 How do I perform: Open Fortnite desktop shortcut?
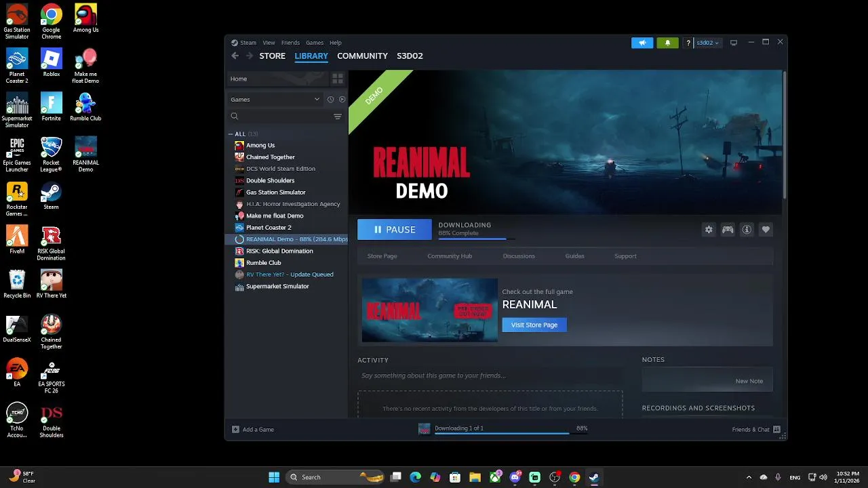click(x=52, y=106)
